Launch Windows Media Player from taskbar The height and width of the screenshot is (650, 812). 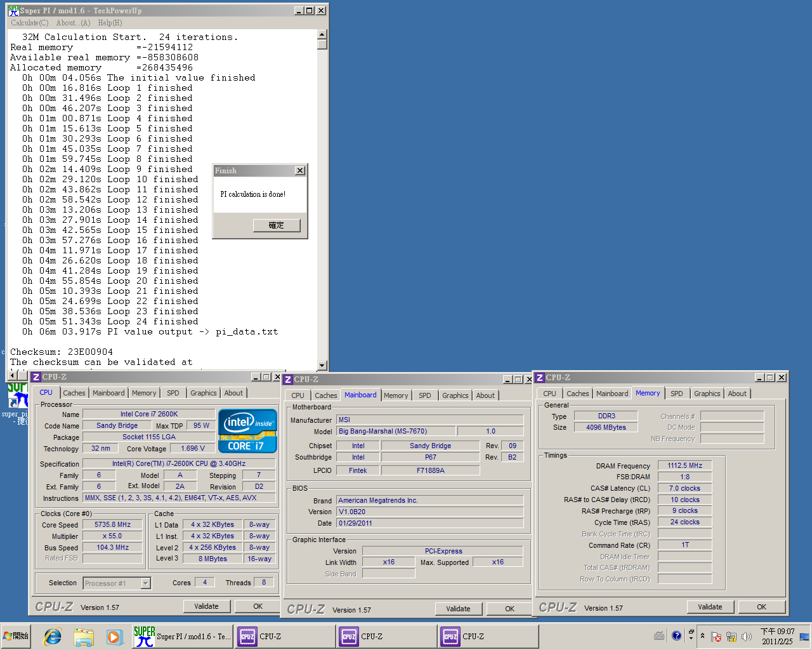click(114, 636)
